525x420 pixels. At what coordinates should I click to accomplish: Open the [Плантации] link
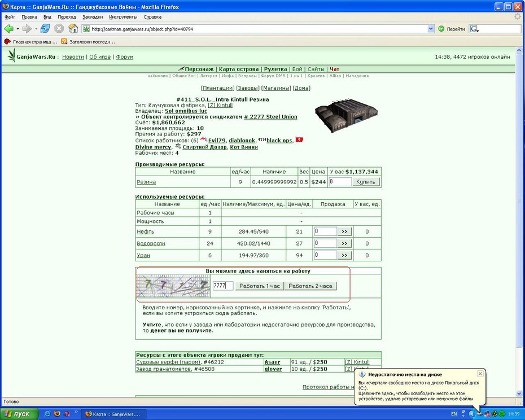(x=218, y=88)
